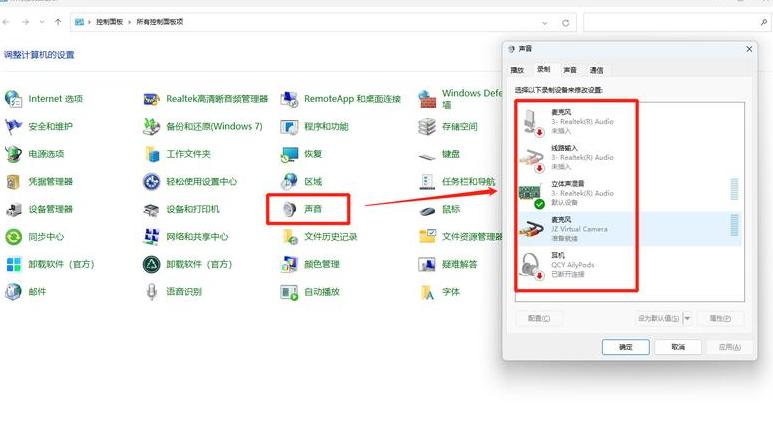773x440 pixels.
Task: Open the 键盘 icon
Action: [427, 157]
